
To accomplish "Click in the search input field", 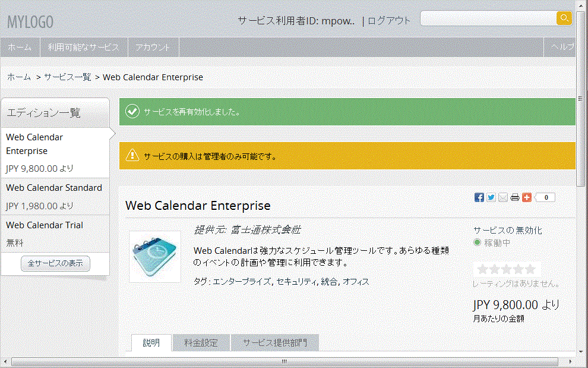I will click(488, 18).
